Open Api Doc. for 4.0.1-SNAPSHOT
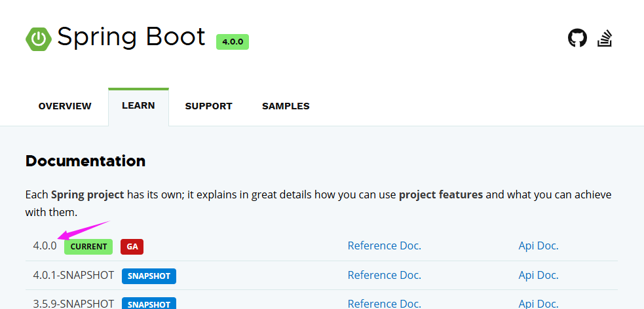Viewport: 644px width, 309px height. tap(539, 275)
